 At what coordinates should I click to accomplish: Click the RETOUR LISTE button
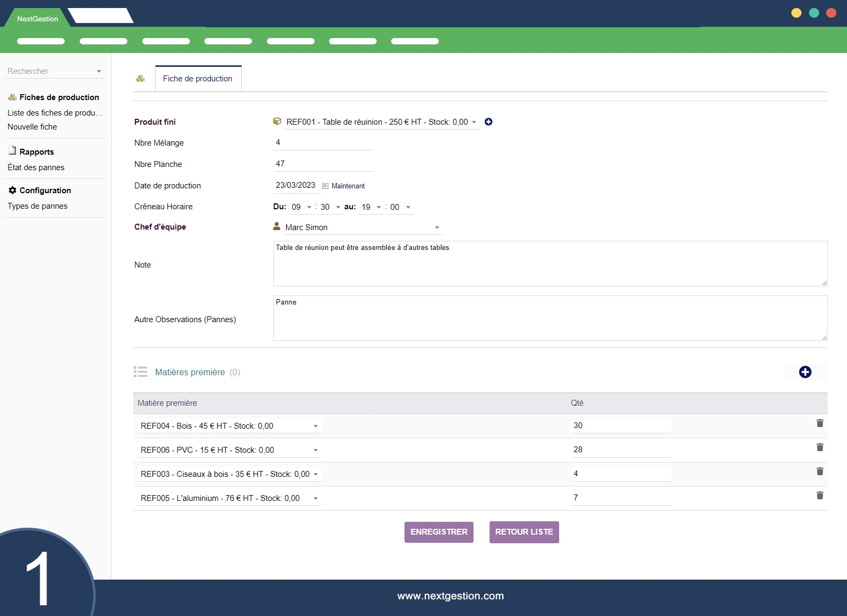pos(524,532)
